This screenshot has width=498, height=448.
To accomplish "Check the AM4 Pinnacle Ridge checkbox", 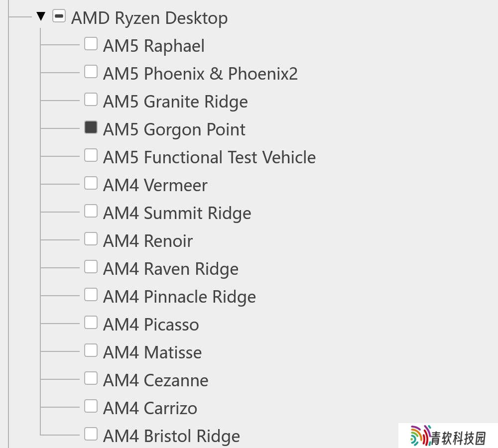I will (x=91, y=295).
